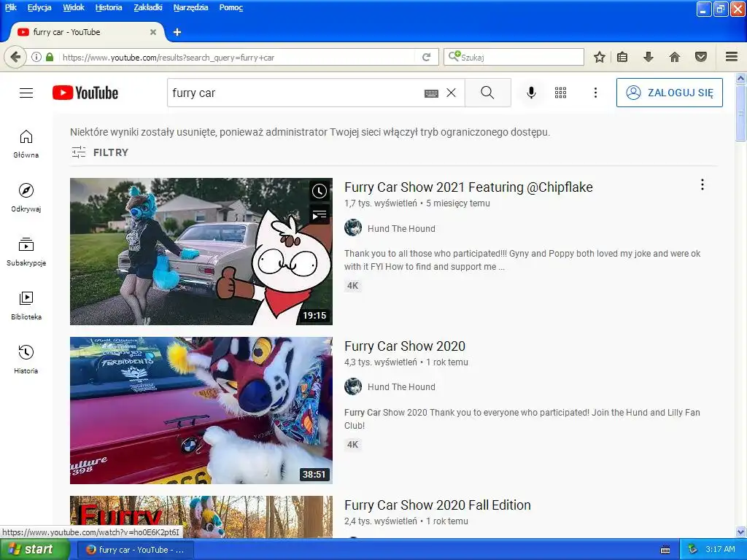Open the Furry Car Show 2021 thumbnail
747x560 pixels.
pyautogui.click(x=201, y=252)
